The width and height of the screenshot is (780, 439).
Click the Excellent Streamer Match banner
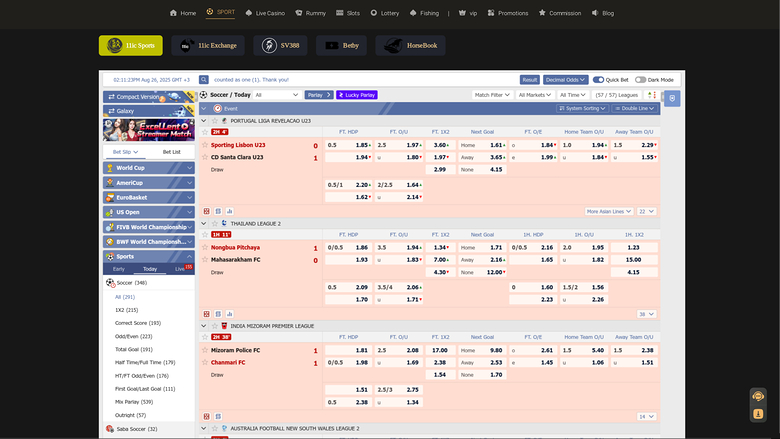[149, 130]
